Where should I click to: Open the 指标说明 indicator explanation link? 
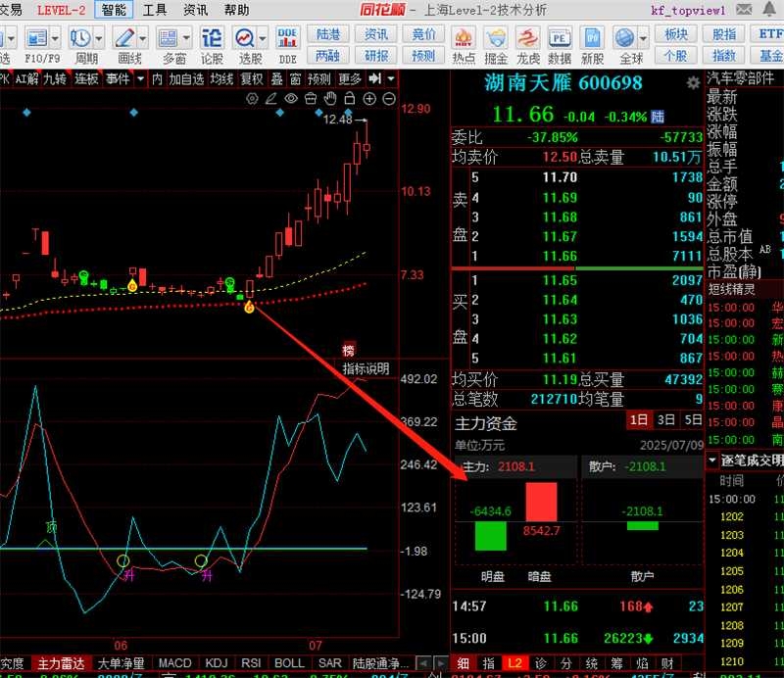tap(366, 369)
